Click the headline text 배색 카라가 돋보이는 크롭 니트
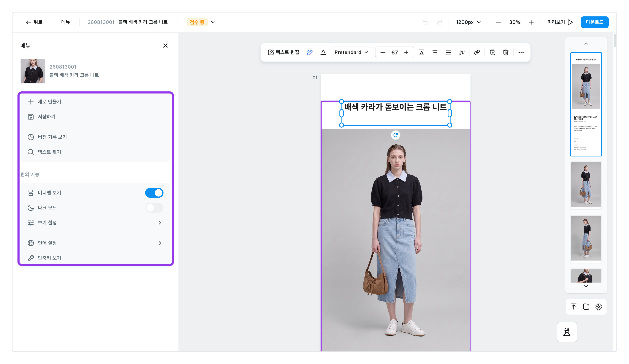629x364 pixels. (395, 107)
